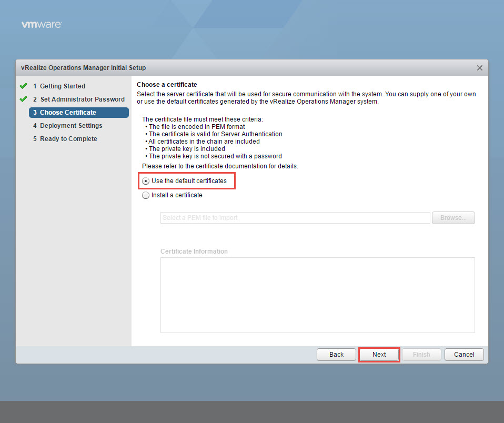Image resolution: width=504 pixels, height=423 pixels.
Task: Open the Set Administrator Password step
Action: click(x=82, y=99)
